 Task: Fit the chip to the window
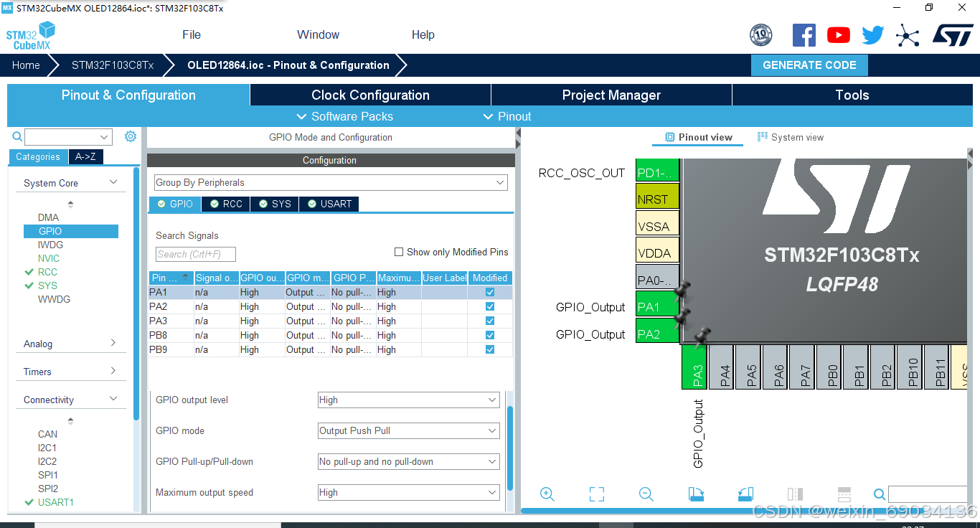(596, 494)
